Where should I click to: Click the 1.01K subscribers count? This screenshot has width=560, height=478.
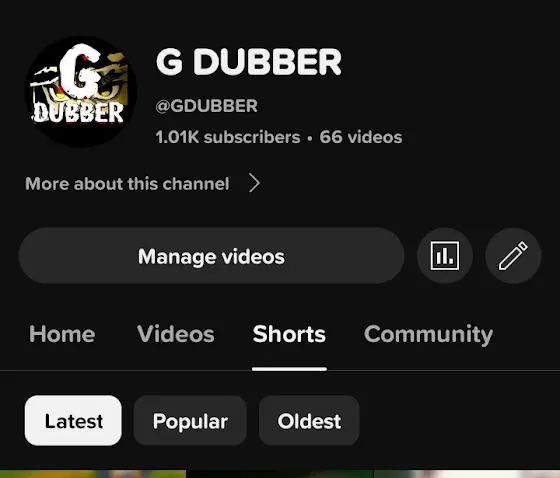point(228,137)
